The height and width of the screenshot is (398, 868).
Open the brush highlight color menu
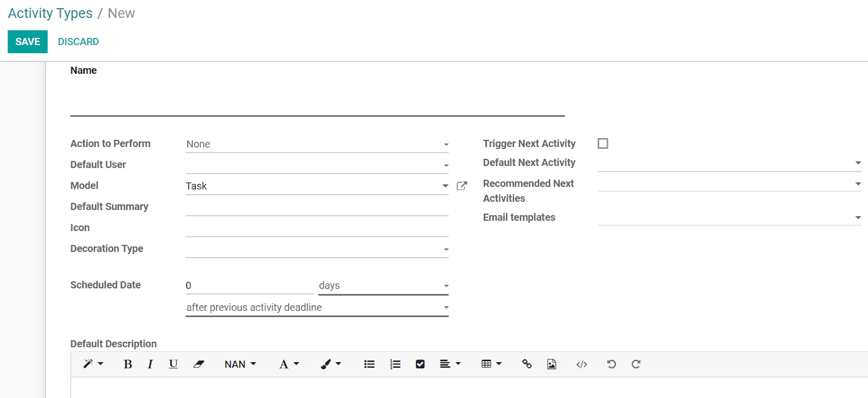pyautogui.click(x=330, y=364)
